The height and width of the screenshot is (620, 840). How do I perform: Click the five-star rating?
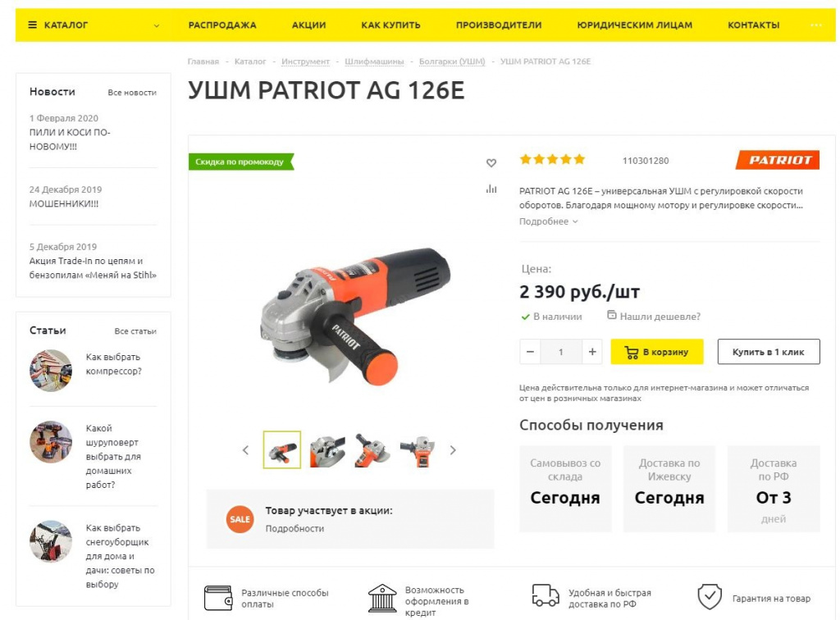pyautogui.click(x=552, y=160)
